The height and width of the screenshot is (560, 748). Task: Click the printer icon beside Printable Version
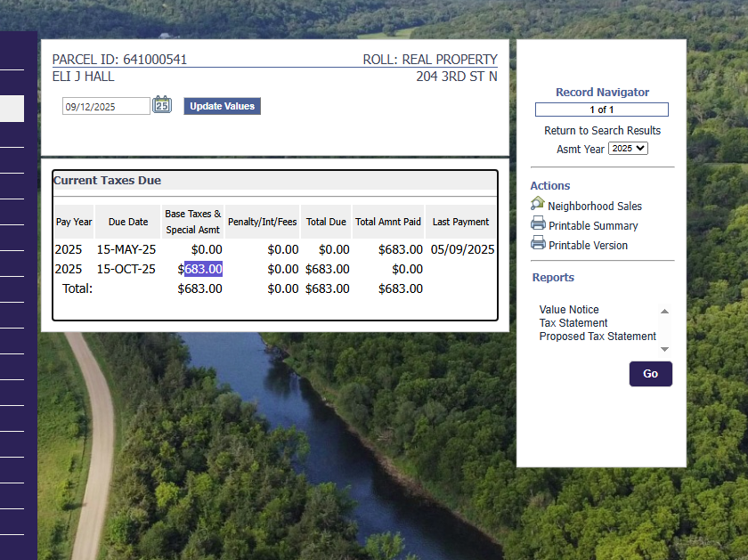[x=538, y=244]
